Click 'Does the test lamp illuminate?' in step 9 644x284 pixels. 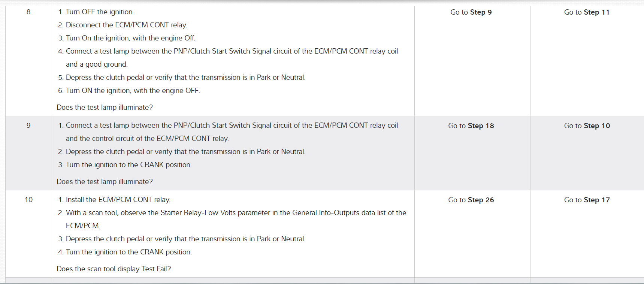click(105, 182)
